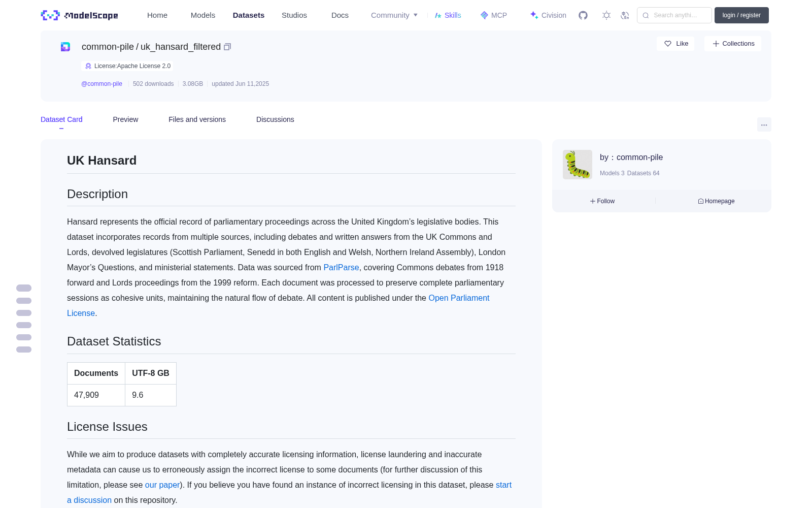Image resolution: width=812 pixels, height=508 pixels.
Task: Open the Studios nav item
Action: (294, 15)
